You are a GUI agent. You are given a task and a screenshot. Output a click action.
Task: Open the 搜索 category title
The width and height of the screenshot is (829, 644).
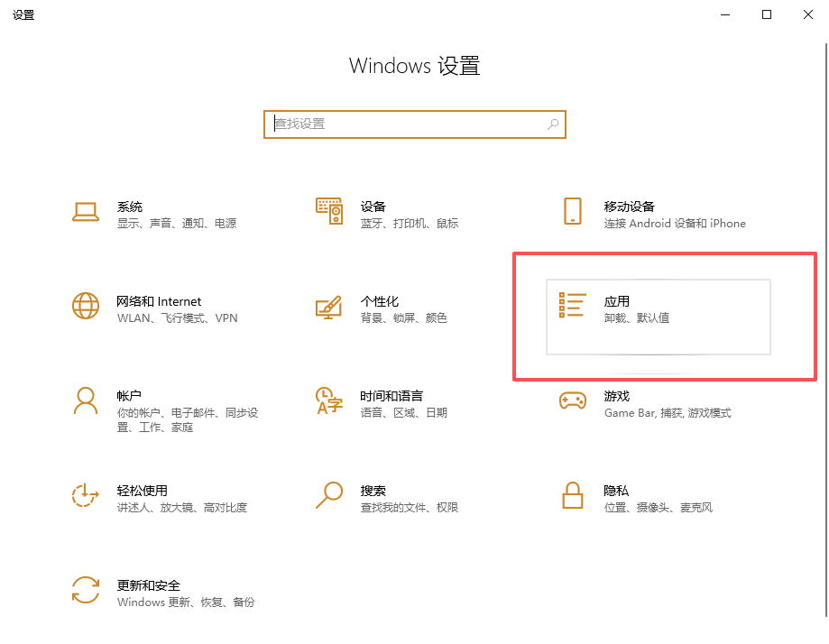click(373, 491)
